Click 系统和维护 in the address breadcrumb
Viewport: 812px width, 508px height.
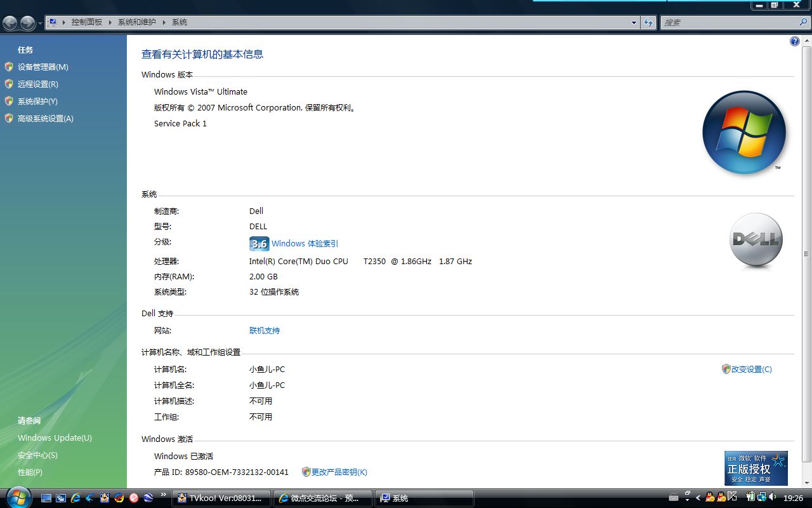pos(136,22)
